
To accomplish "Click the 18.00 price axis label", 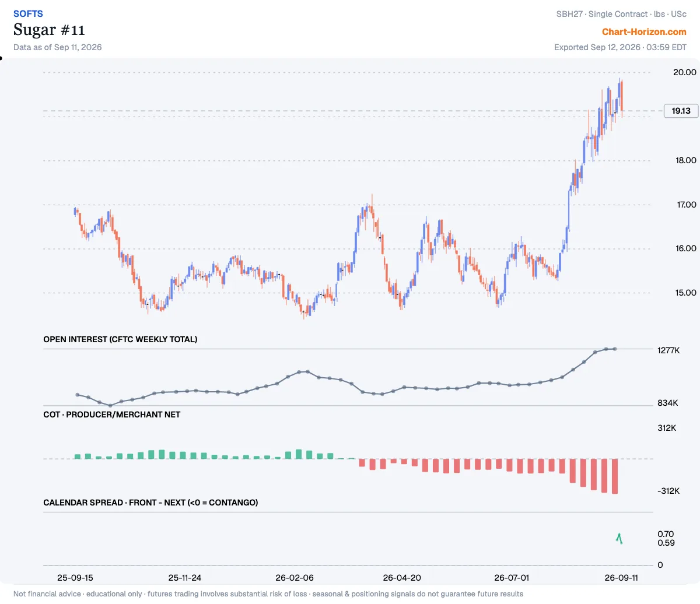I will (686, 160).
